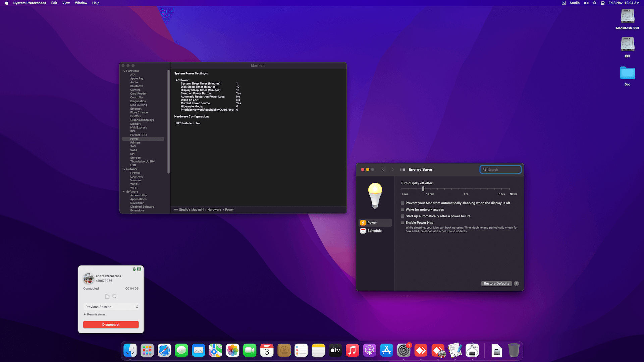
Task: Open Reminders from the Dock
Action: click(301, 351)
